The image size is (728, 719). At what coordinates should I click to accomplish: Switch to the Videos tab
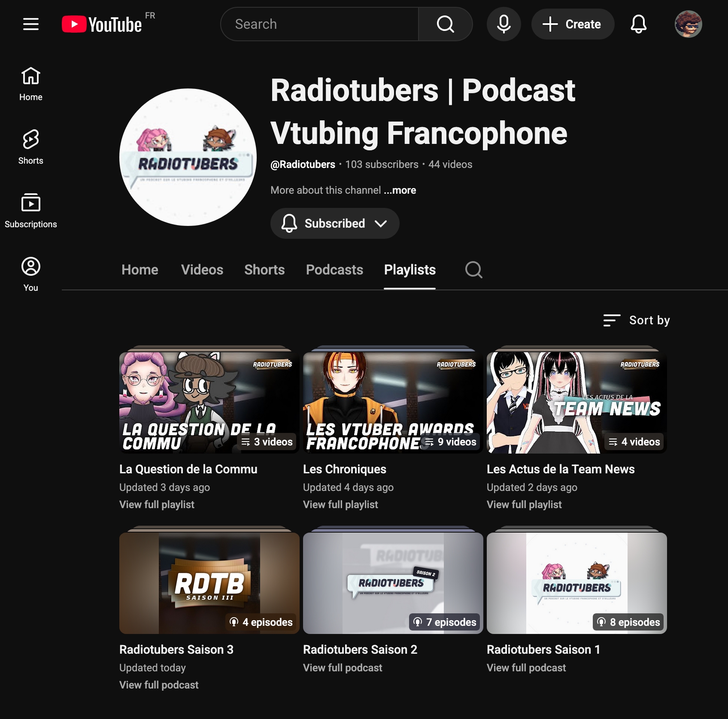(202, 270)
